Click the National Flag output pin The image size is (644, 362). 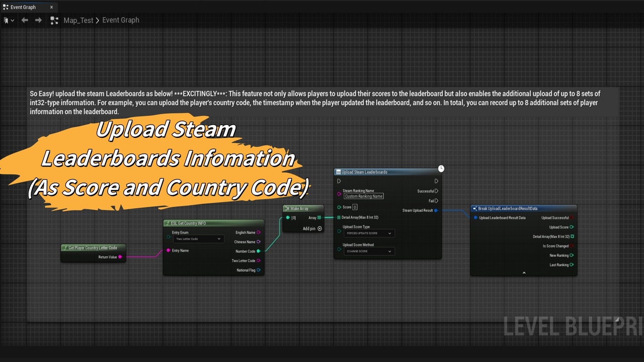coord(259,270)
